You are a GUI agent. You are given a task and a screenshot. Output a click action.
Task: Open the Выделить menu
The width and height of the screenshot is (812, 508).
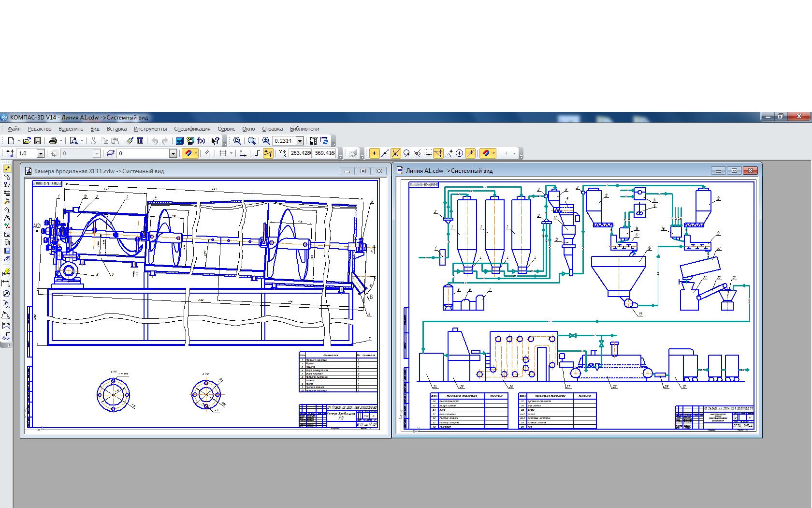pos(71,129)
